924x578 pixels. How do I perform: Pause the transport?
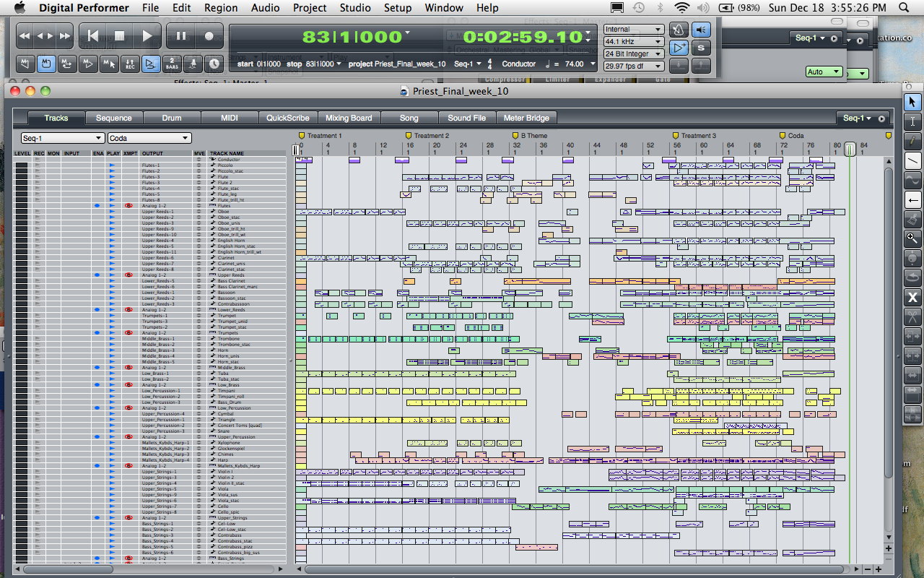point(181,35)
